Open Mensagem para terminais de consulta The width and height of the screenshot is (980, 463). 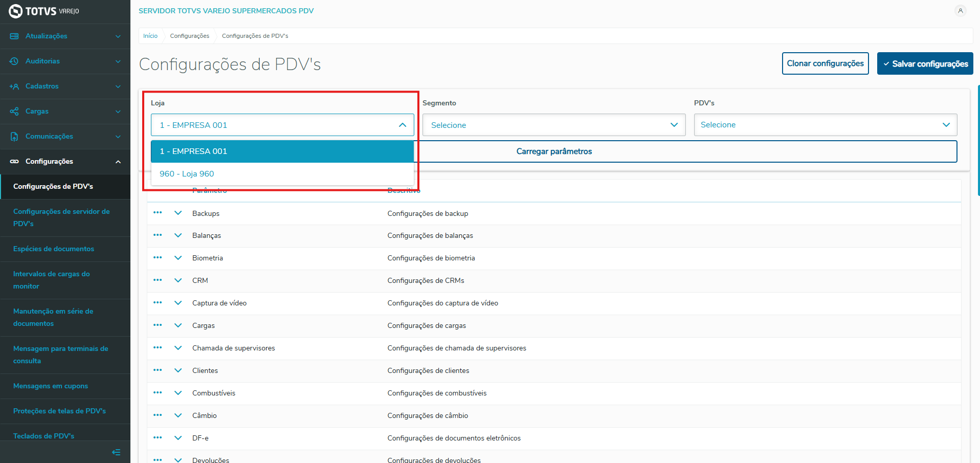point(65,355)
